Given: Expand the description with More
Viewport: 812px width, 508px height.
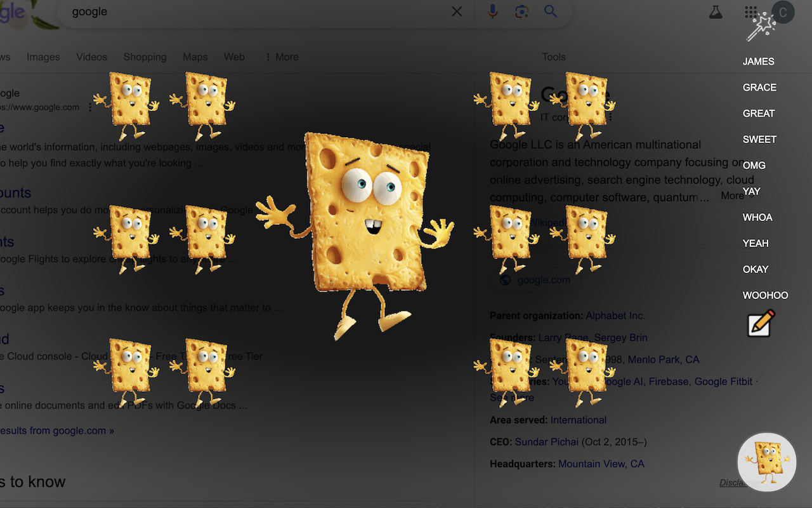Looking at the screenshot, I should click(738, 196).
